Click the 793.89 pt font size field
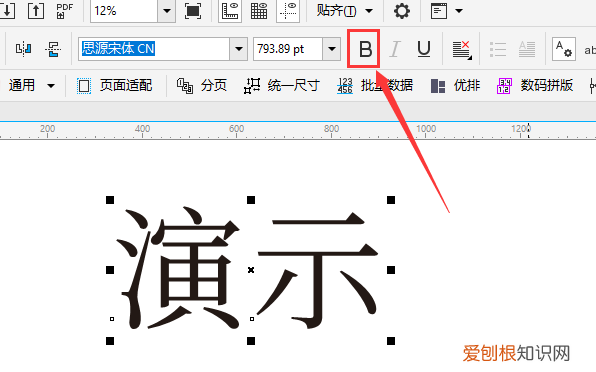The width and height of the screenshot is (596, 372). [288, 49]
